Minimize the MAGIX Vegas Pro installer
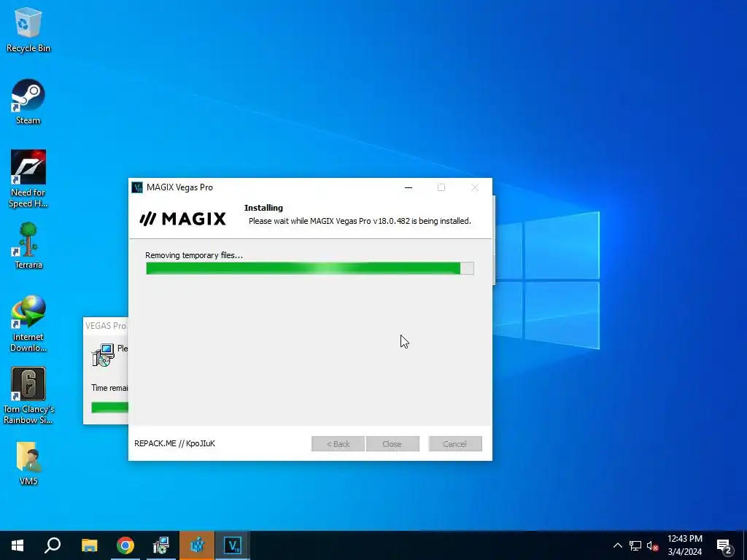747x560 pixels. tap(409, 187)
